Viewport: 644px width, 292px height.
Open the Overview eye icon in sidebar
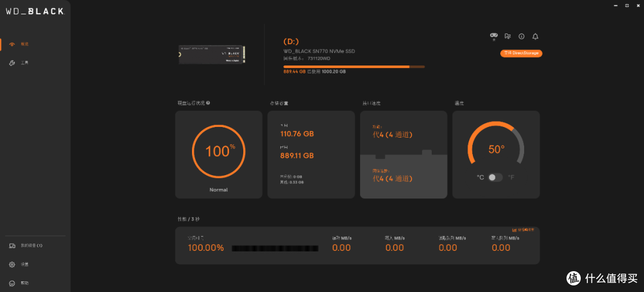(x=13, y=44)
